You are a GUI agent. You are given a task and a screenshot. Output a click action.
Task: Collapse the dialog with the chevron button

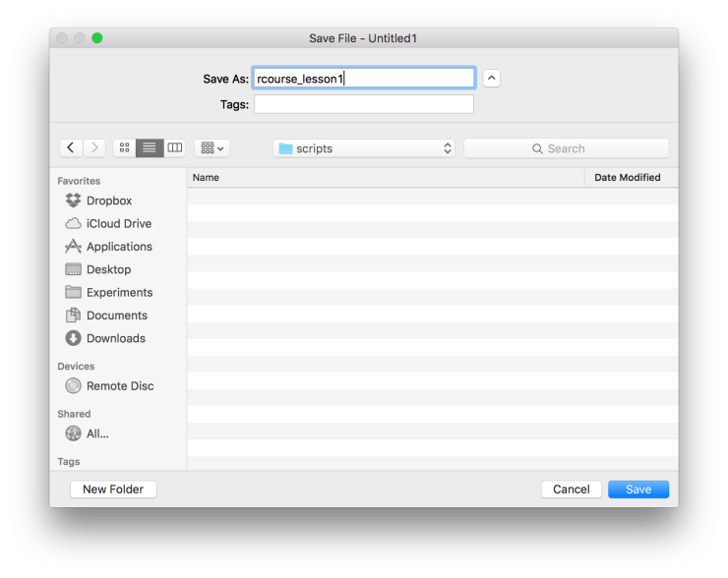pos(492,78)
